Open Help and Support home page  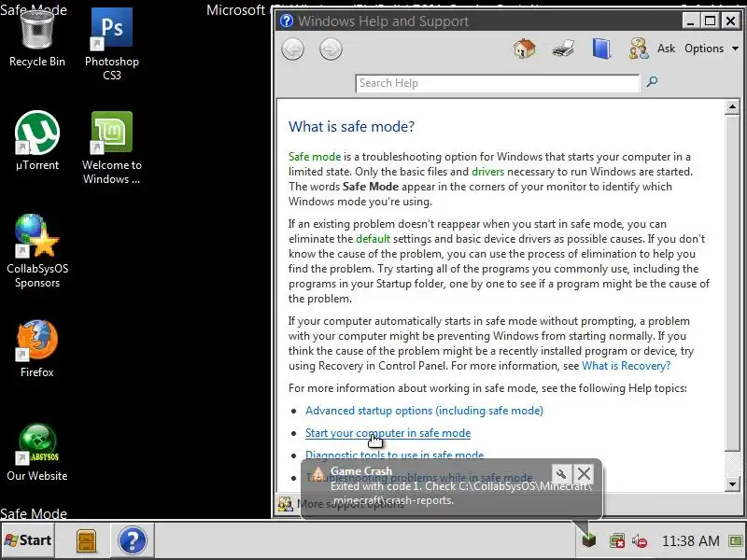coord(525,49)
